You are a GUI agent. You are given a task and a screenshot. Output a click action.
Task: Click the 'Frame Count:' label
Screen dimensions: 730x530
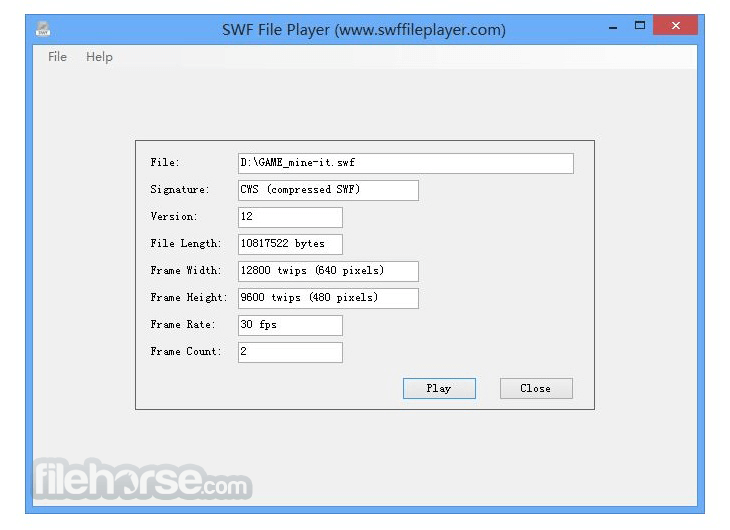186,352
